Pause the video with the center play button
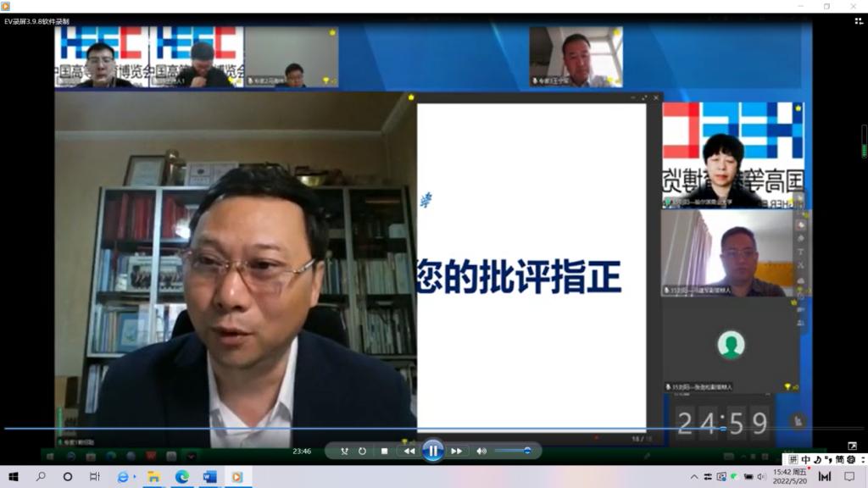 [x=432, y=451]
